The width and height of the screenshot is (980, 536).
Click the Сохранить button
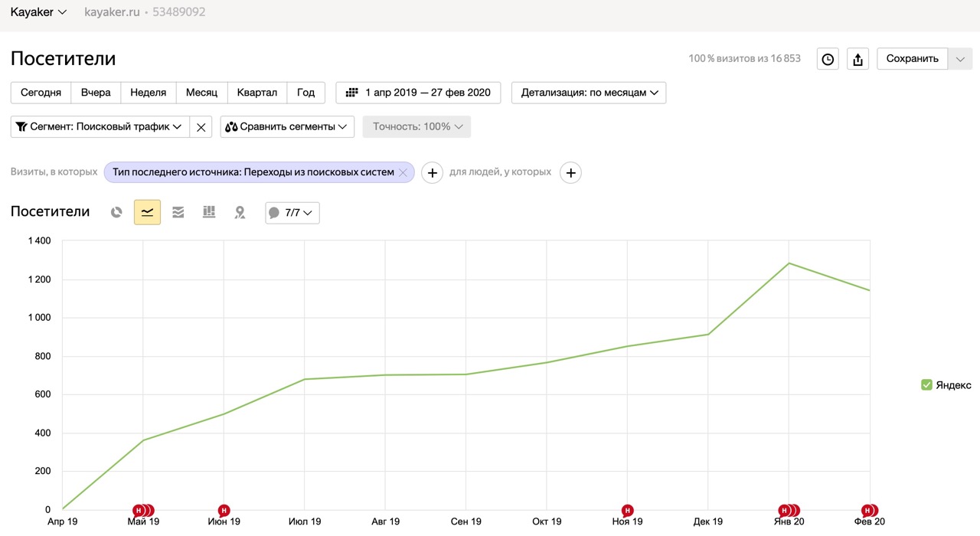click(912, 59)
